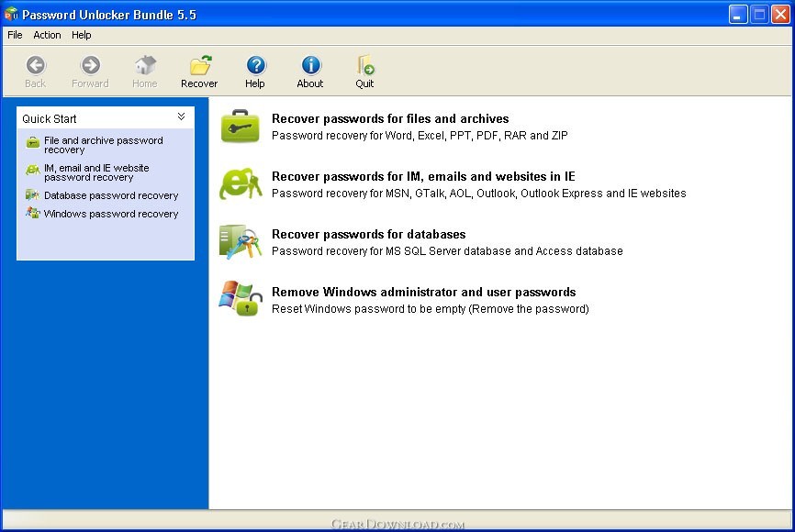Viewport: 795px width, 532px height.
Task: Select File and archive password recovery link
Action: (x=104, y=145)
